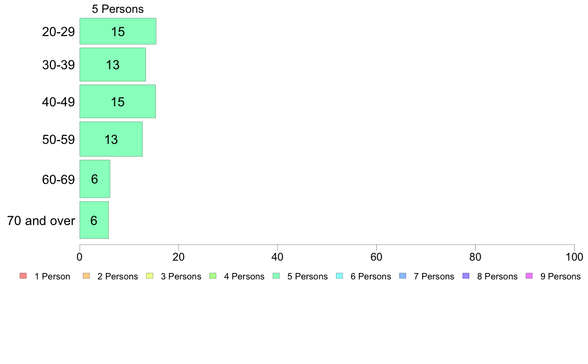Click the 9 Persons legend label
The width and height of the screenshot is (588, 364).
pyautogui.click(x=560, y=276)
